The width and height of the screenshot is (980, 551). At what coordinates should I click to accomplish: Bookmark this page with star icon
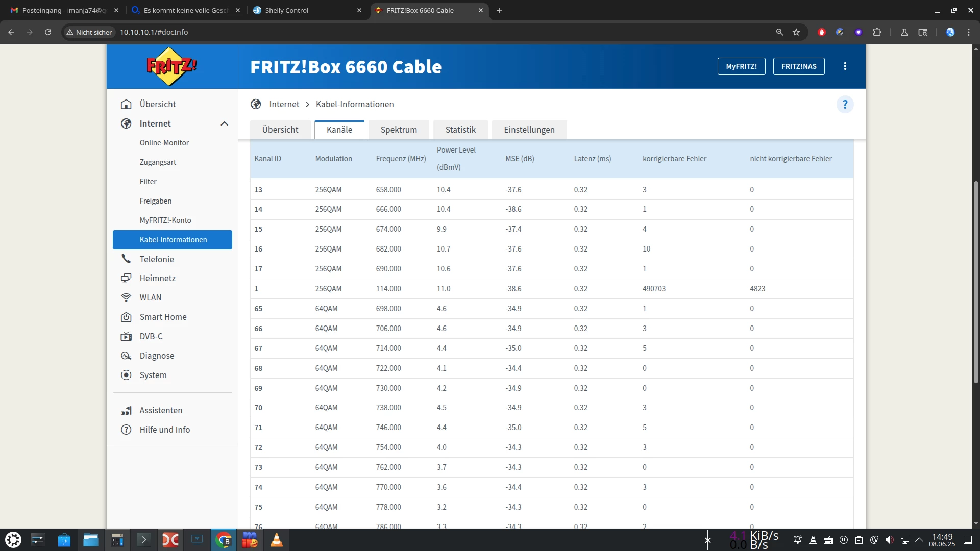(796, 32)
